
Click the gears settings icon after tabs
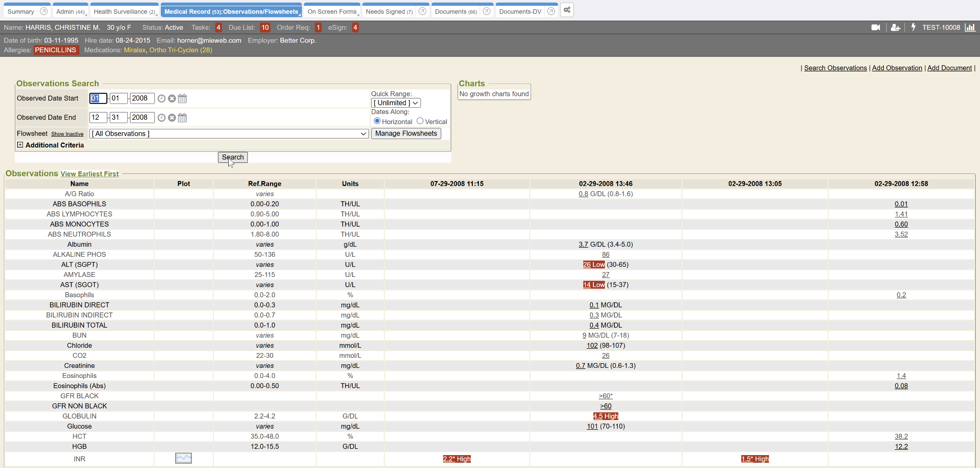pos(567,11)
